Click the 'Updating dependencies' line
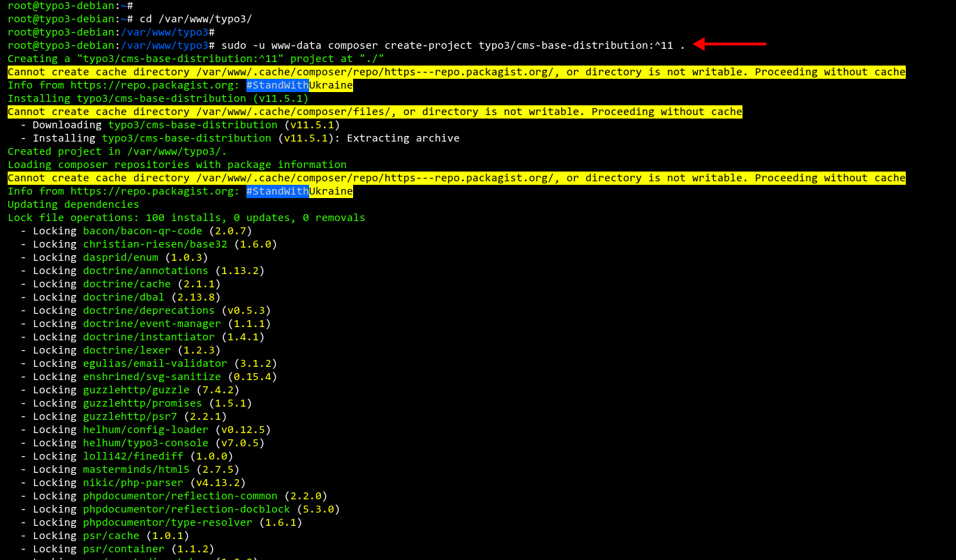Viewport: 956px width, 560px height. (73, 204)
